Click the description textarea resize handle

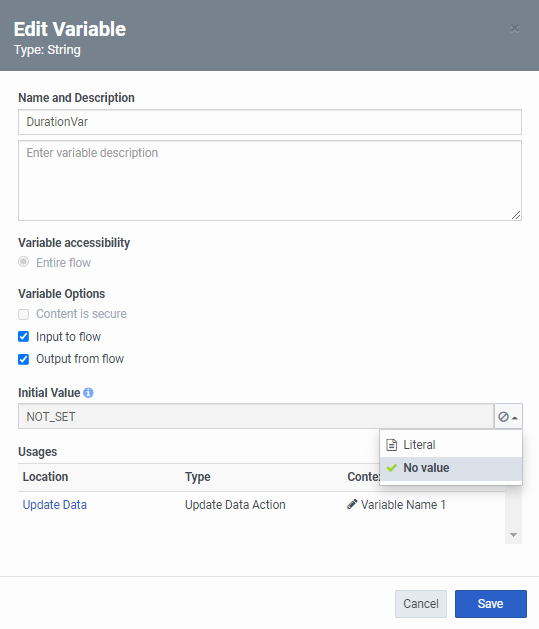516,215
